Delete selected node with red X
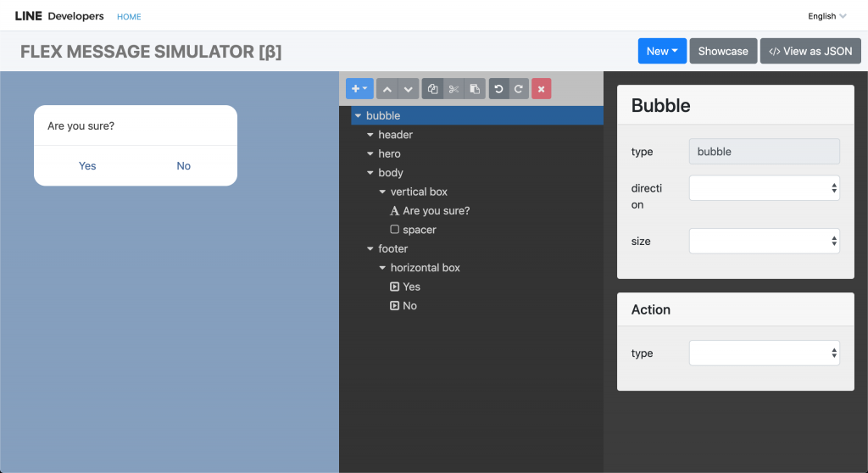 coord(542,89)
